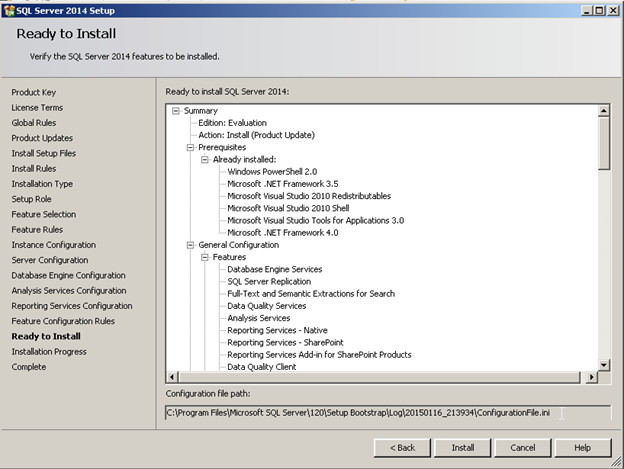Minimize the SQL Server 2014 Setup window
The width and height of the screenshot is (624, 469).
click(x=587, y=11)
